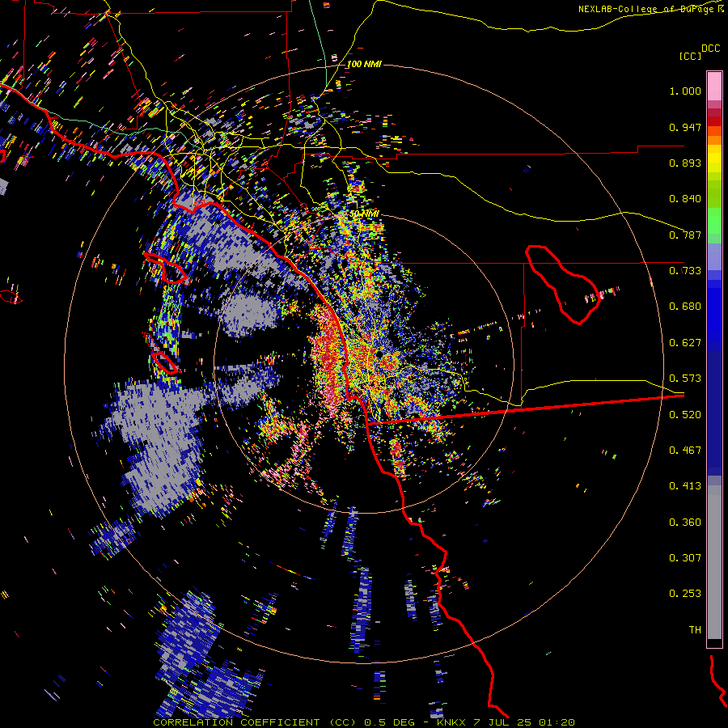The height and width of the screenshot is (728, 728).
Task: Click the 0.840 scale value
Action: [x=685, y=199]
